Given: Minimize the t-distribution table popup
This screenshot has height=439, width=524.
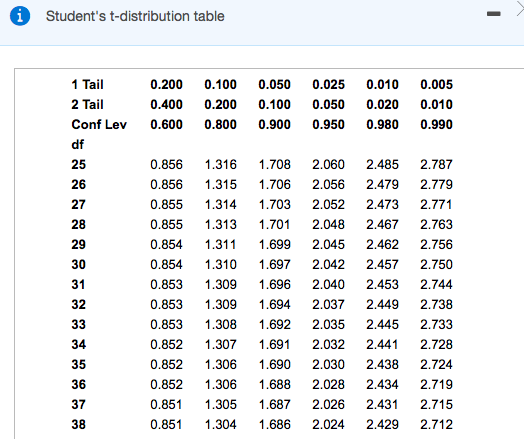Looking at the screenshot, I should (x=494, y=14).
